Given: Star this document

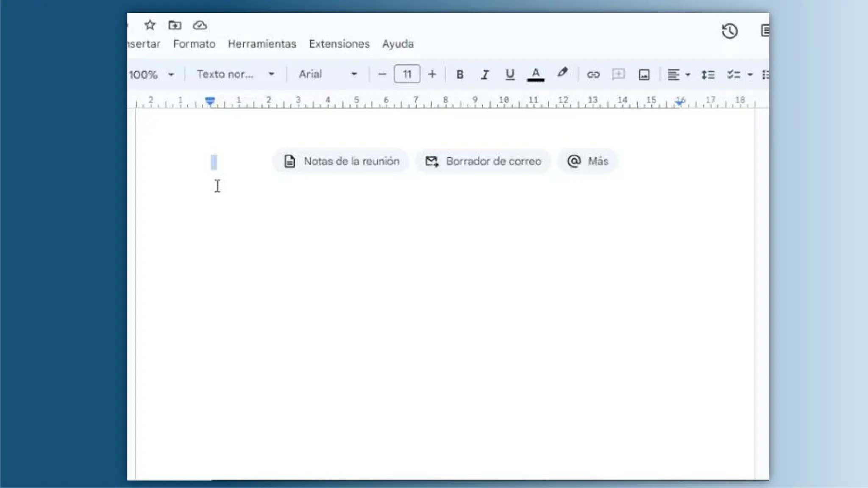Looking at the screenshot, I should pyautogui.click(x=150, y=25).
